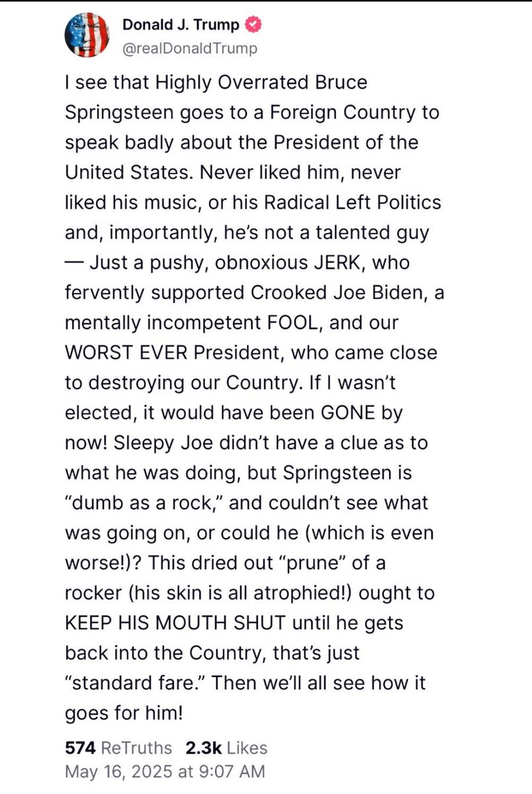Image resolution: width=532 pixels, height=794 pixels.
Task: Open the May 16, 2025 timestamp
Action: pos(165,771)
